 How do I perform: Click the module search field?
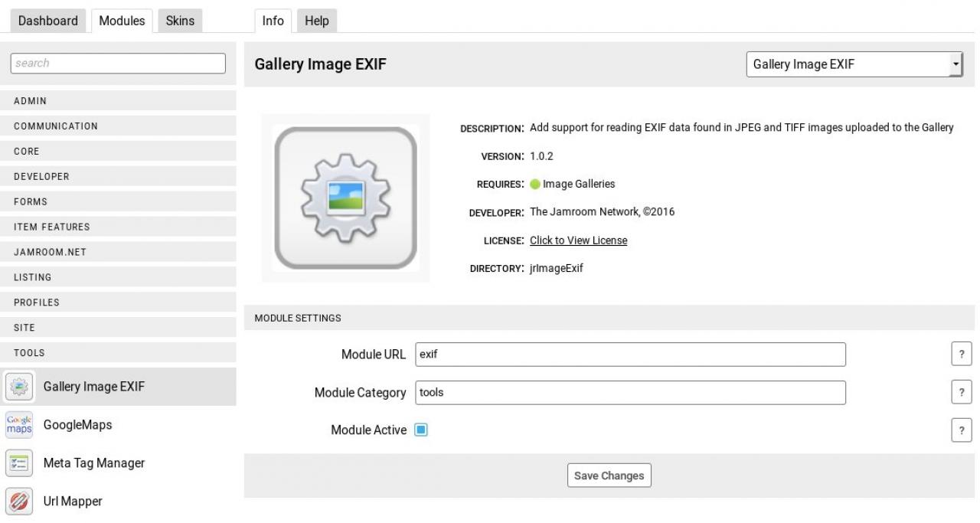pos(119,64)
